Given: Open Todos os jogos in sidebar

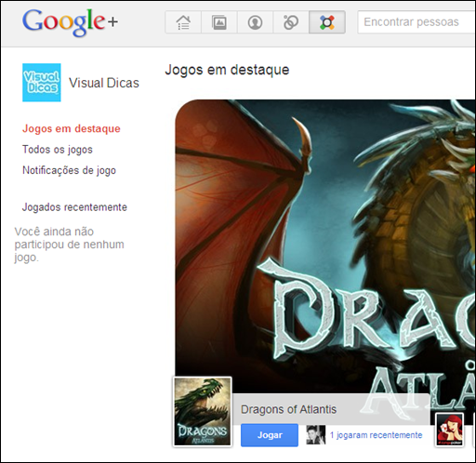Looking at the screenshot, I should click(x=58, y=150).
